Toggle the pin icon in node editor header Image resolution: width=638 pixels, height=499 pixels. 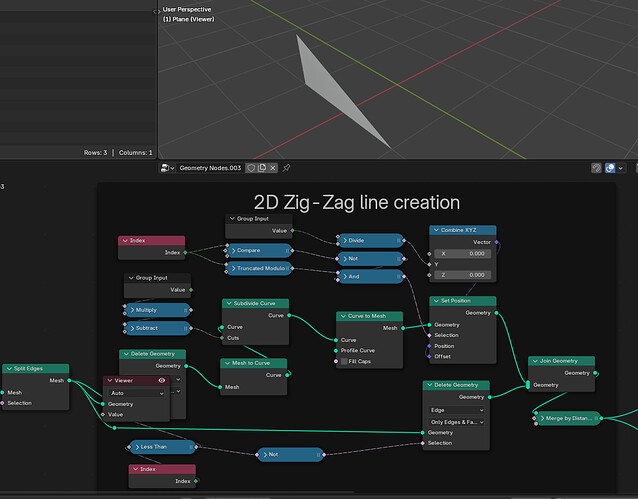286,168
